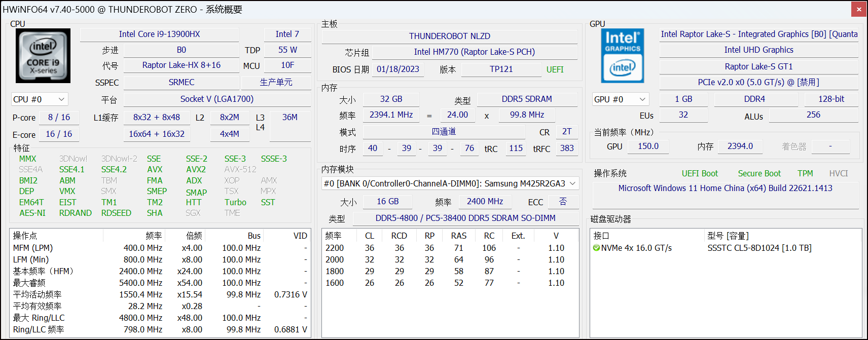Click the Intel Core i9 CPU logo
The image size is (868, 340).
(x=43, y=56)
